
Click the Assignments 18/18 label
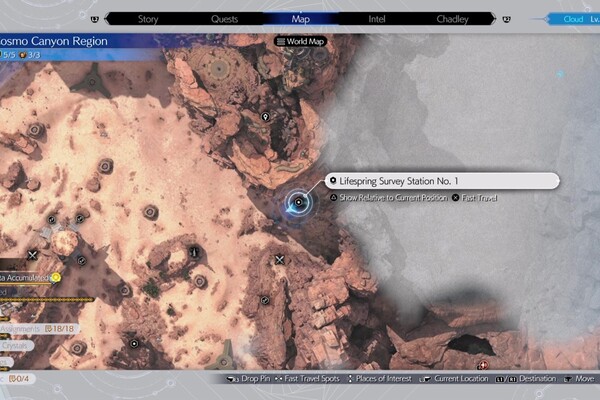pos(38,329)
